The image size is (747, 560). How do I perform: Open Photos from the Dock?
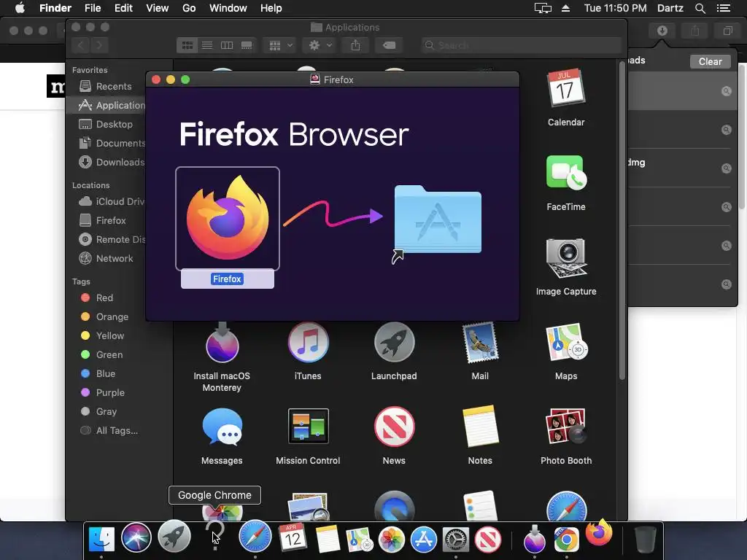pos(392,540)
